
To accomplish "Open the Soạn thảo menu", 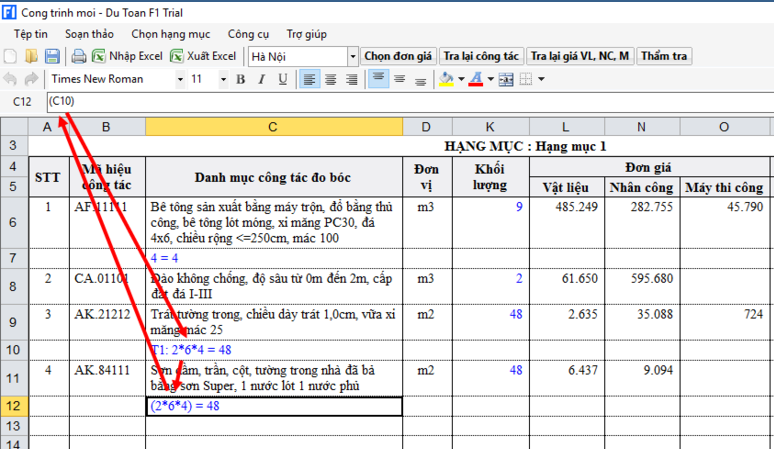I will [x=89, y=33].
